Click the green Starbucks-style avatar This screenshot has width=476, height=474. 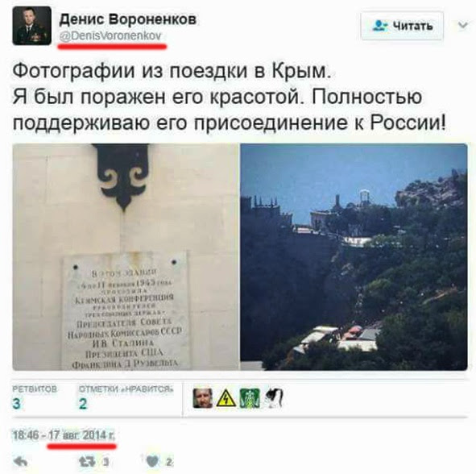[x=250, y=397]
